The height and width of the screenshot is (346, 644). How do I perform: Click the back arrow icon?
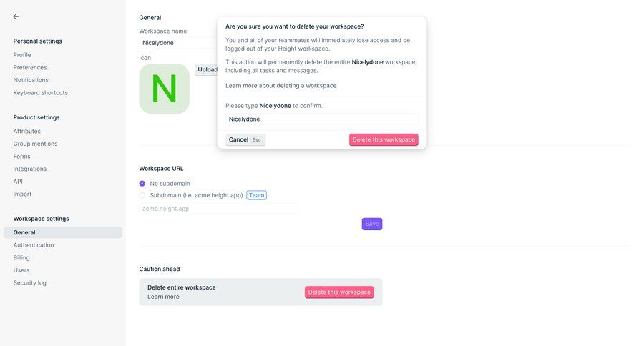point(16,16)
